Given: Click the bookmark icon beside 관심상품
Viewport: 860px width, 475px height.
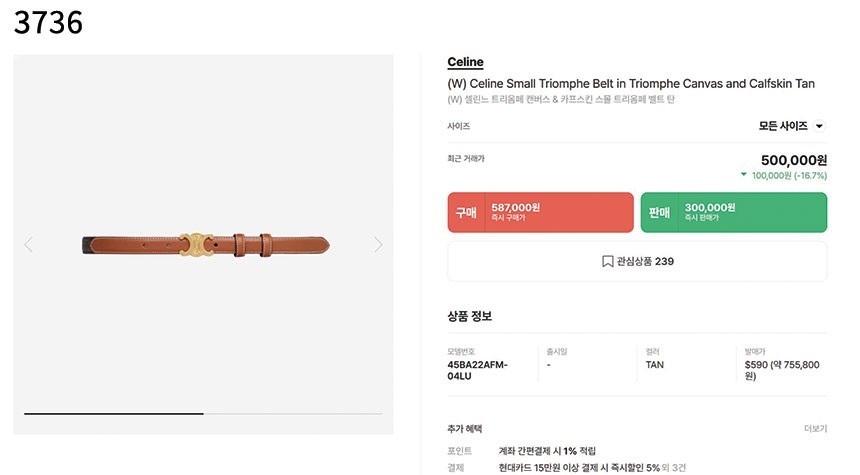Looking at the screenshot, I should [607, 262].
